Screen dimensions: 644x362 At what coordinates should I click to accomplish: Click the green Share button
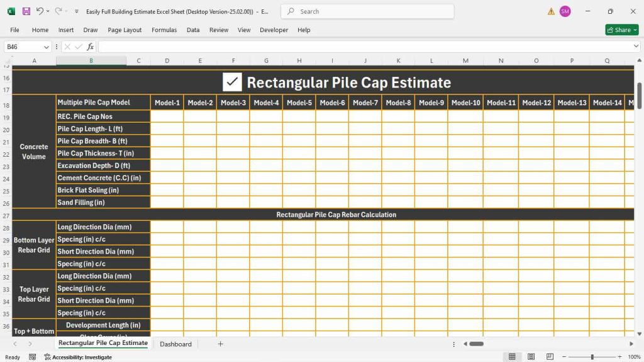(x=622, y=30)
